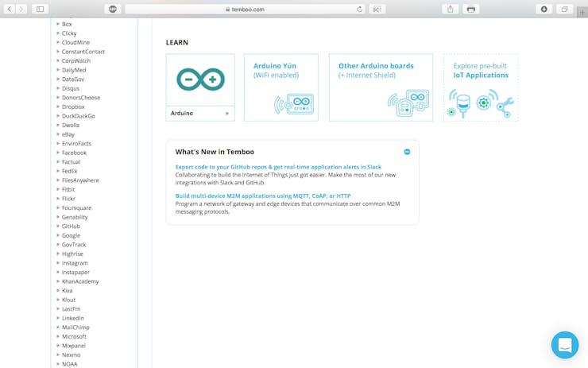588x368 pixels.
Task: Open the Arduino Yún WiFi enabled card
Action: pos(281,87)
